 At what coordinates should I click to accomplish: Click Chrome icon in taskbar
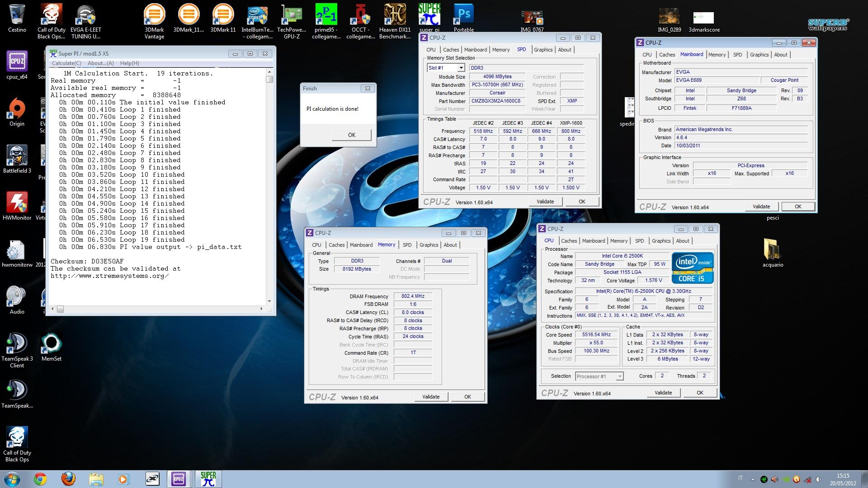[x=40, y=479]
